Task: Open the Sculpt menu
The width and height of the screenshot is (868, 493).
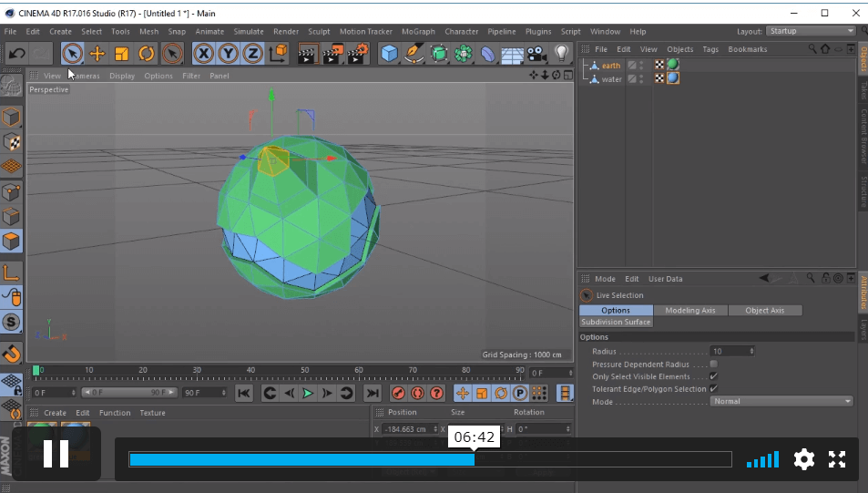Action: point(319,32)
